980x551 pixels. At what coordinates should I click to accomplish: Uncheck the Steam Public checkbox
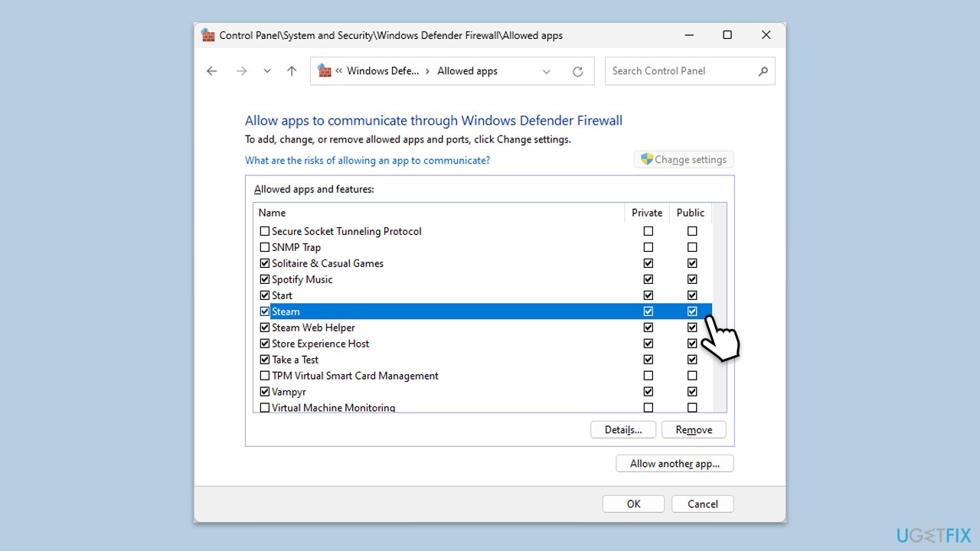(692, 311)
